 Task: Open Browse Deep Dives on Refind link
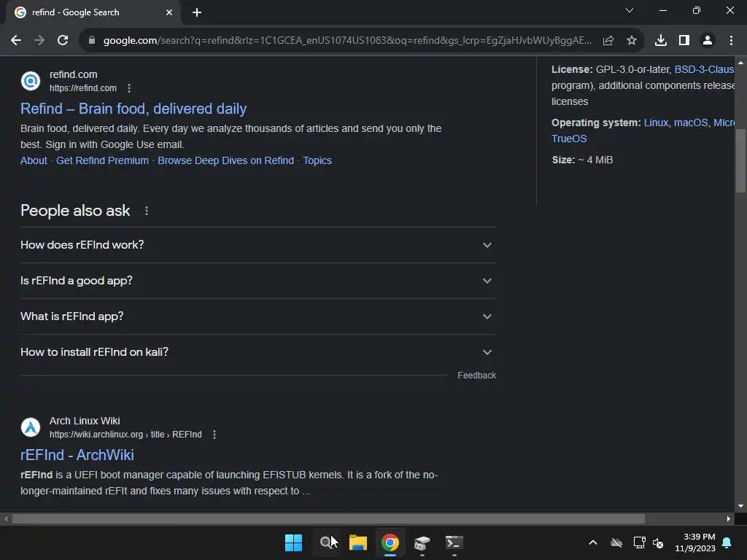226,160
